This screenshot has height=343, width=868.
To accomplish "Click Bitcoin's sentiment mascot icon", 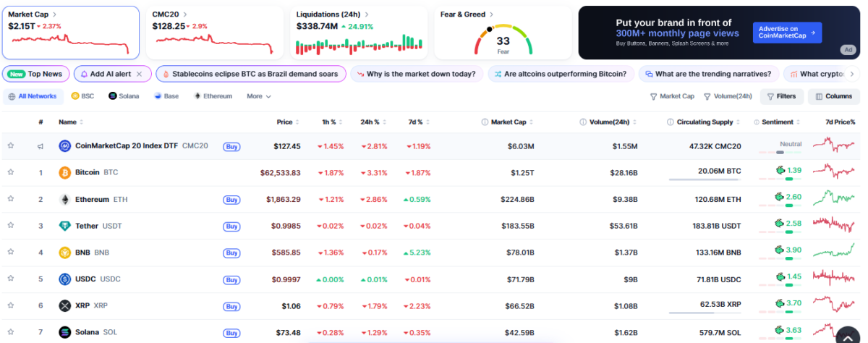I will pos(780,170).
